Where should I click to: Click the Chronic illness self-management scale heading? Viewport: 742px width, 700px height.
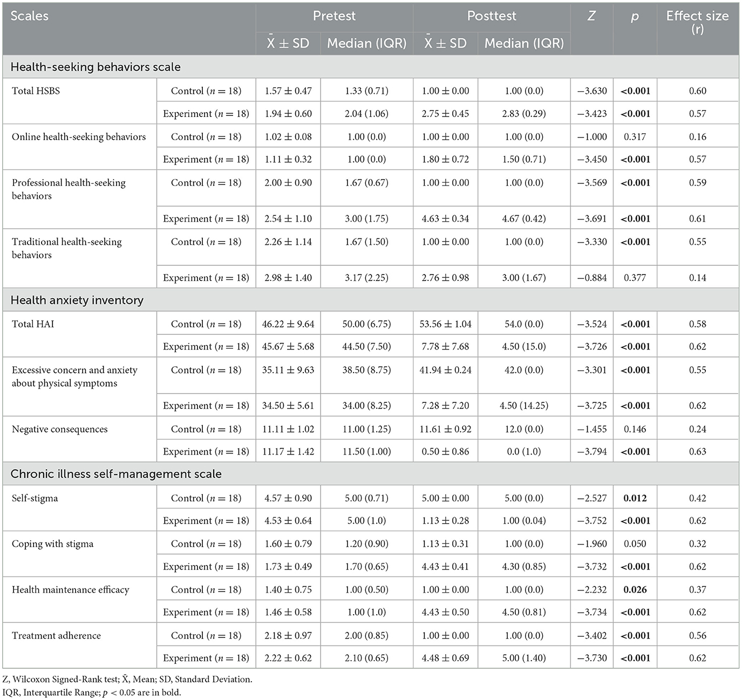click(x=116, y=473)
